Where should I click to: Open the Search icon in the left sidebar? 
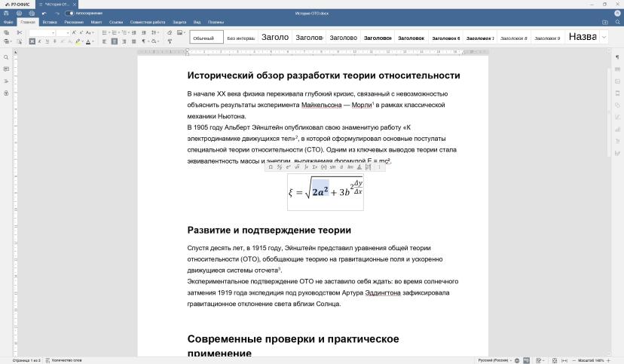pos(6,57)
